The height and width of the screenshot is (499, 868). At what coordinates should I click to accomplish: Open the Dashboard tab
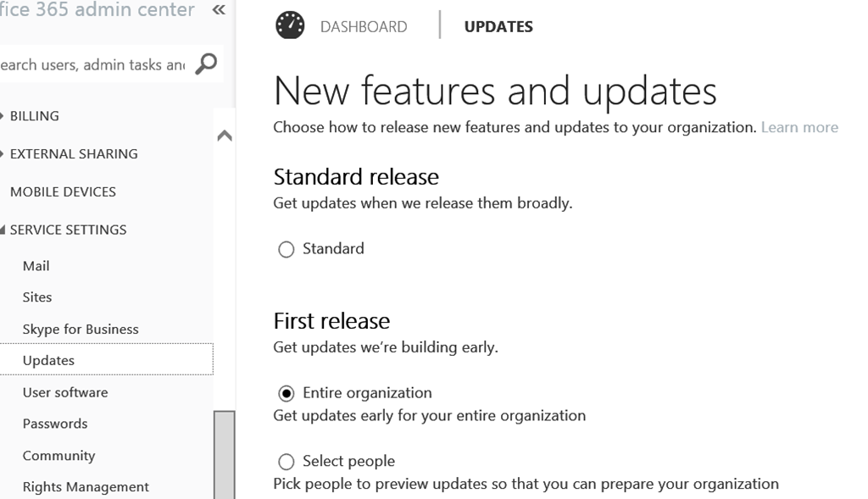pyautogui.click(x=364, y=27)
